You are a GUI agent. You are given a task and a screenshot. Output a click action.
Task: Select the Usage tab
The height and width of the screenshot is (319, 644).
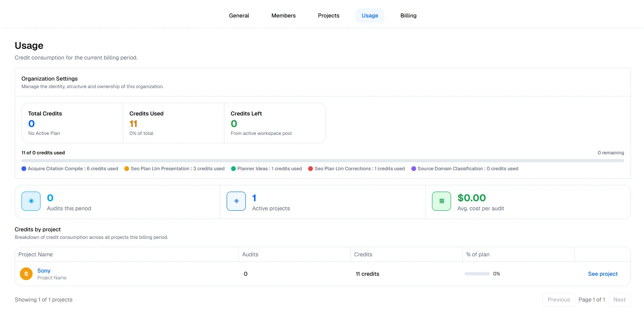coord(370,15)
